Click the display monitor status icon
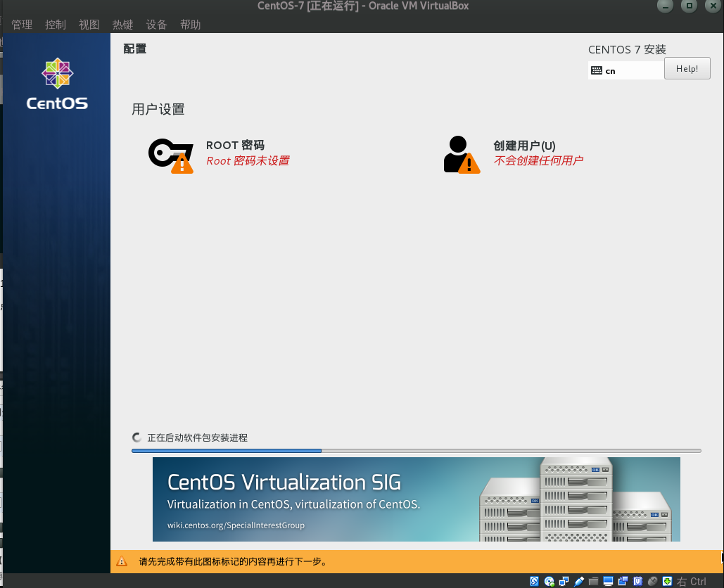The image size is (724, 588). click(x=608, y=582)
